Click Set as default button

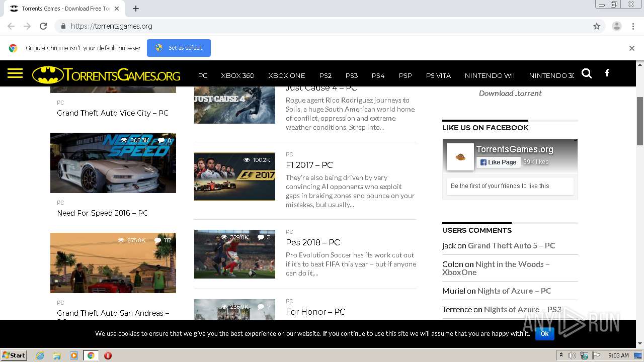click(x=179, y=48)
